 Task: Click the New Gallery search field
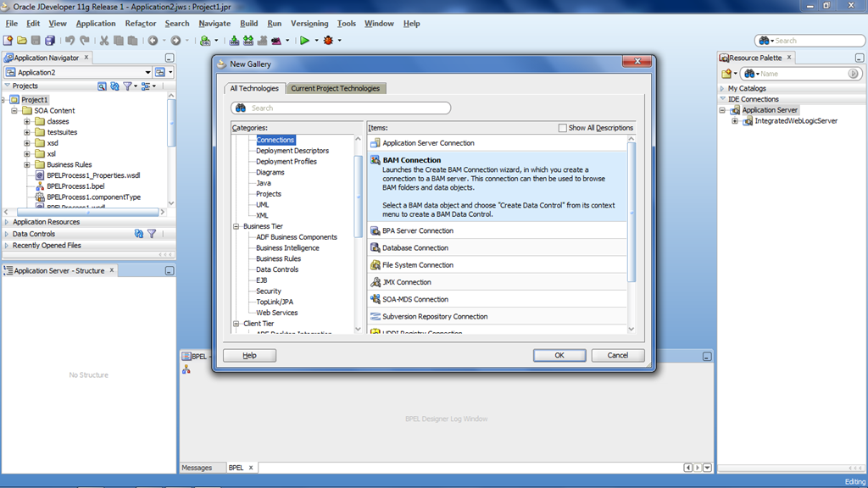[348, 108]
